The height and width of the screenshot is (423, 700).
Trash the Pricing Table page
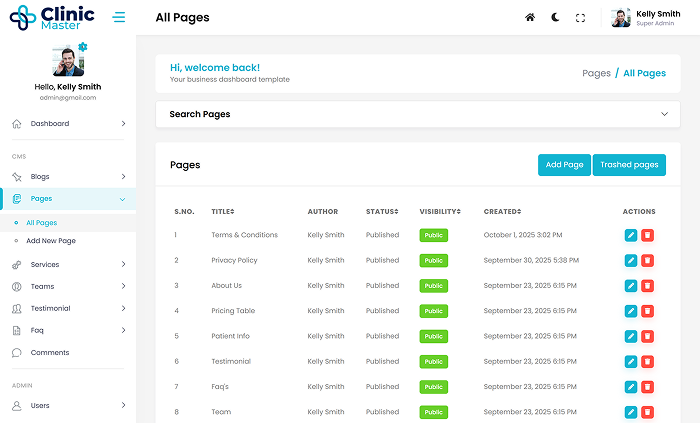(647, 311)
